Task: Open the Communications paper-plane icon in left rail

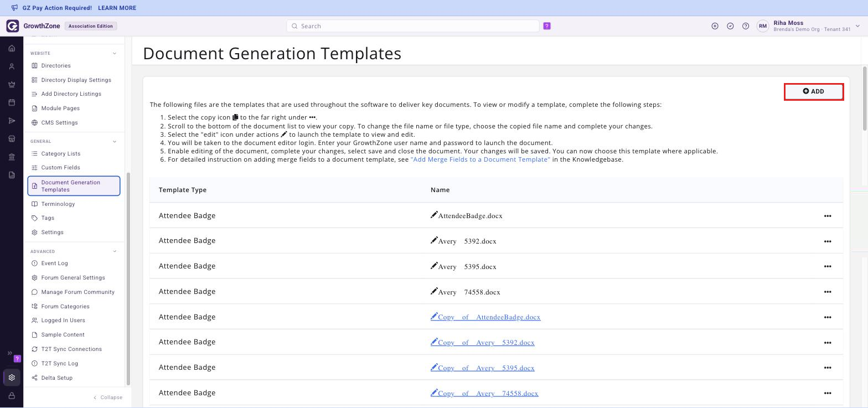Action: tap(12, 121)
